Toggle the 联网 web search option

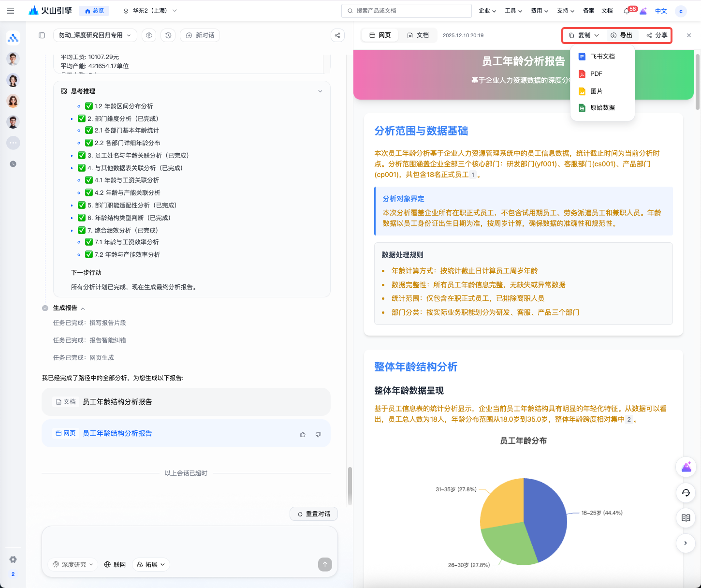point(115,564)
